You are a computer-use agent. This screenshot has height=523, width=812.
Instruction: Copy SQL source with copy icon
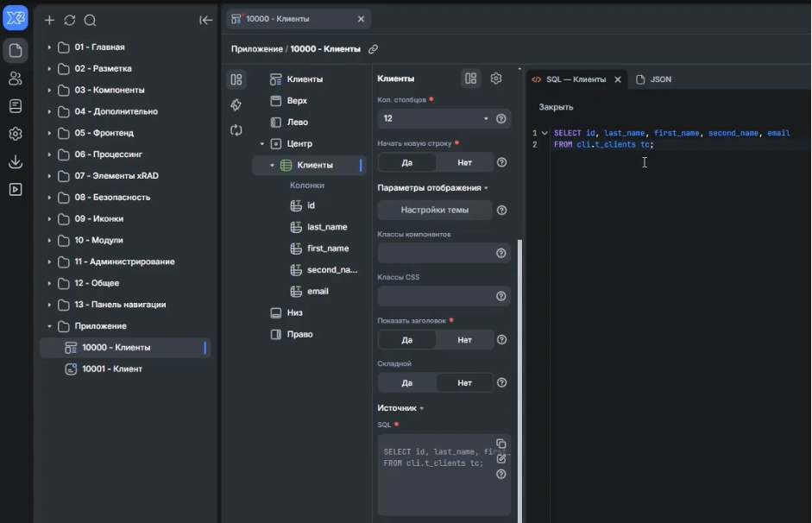pyautogui.click(x=500, y=444)
